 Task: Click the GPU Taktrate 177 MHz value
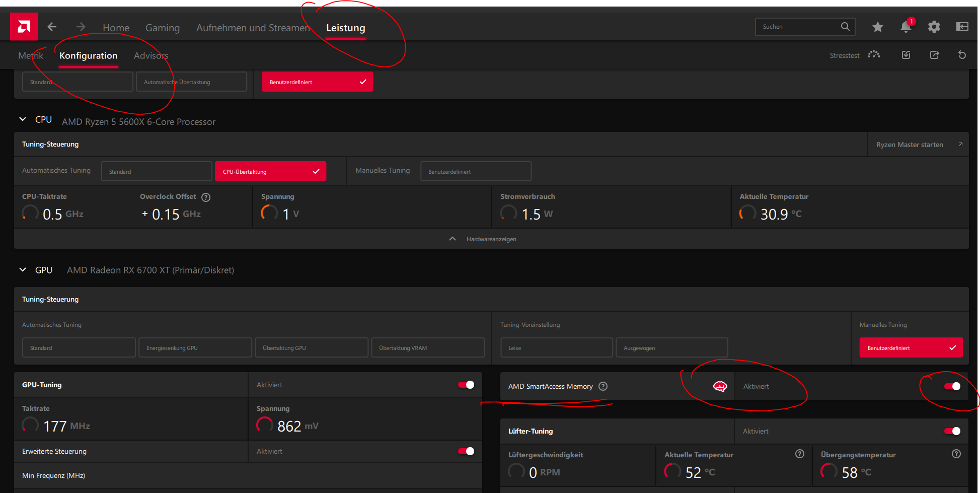[66, 426]
